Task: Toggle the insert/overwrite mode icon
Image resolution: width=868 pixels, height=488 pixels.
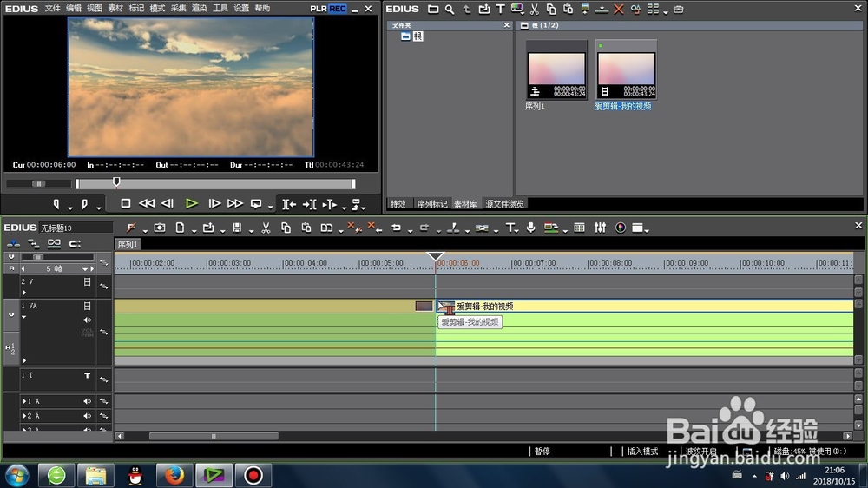Action: (14, 244)
